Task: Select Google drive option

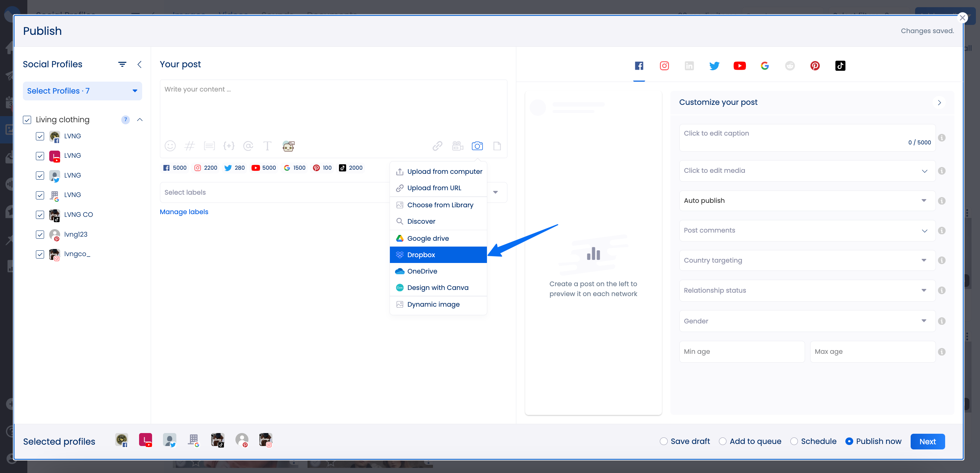Action: coord(438,238)
